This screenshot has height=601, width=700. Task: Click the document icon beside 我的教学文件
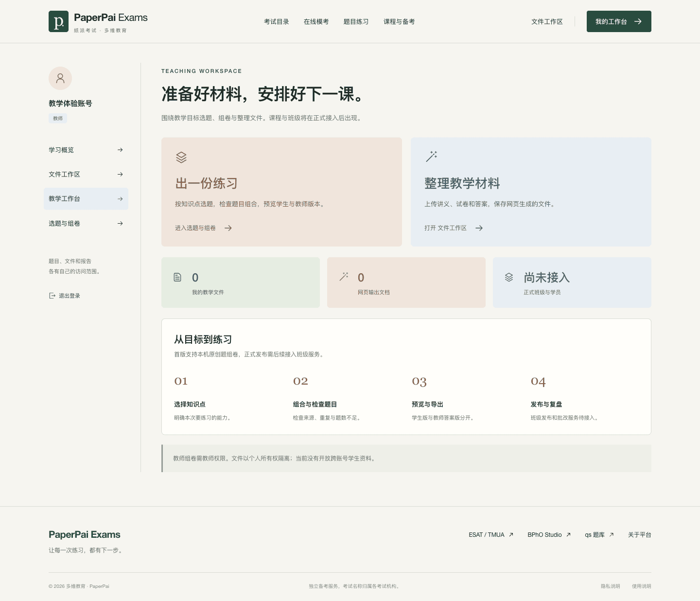(x=177, y=277)
